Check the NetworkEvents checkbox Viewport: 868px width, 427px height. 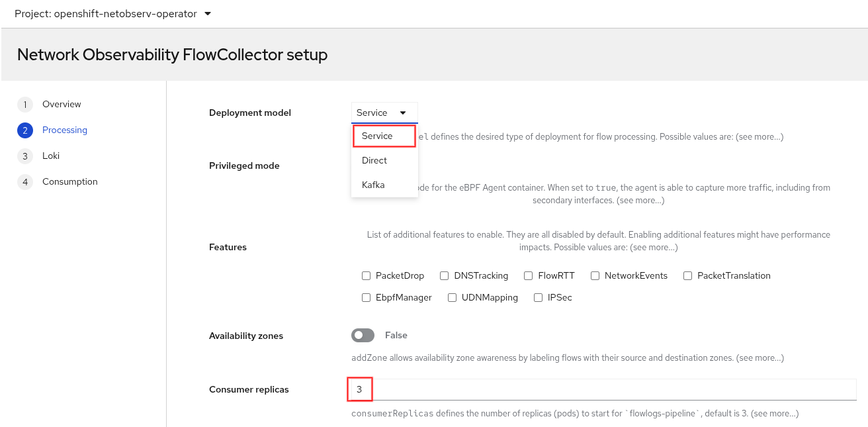click(595, 275)
